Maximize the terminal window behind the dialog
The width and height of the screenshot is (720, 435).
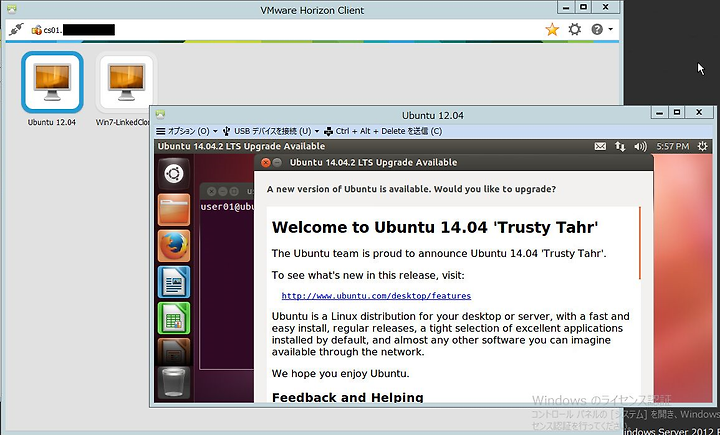coord(234,191)
